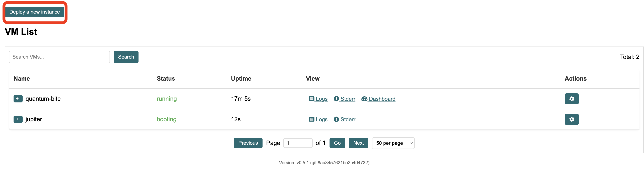Open the Actions gear for jupiter
This screenshot has height=177, width=644.
point(572,119)
